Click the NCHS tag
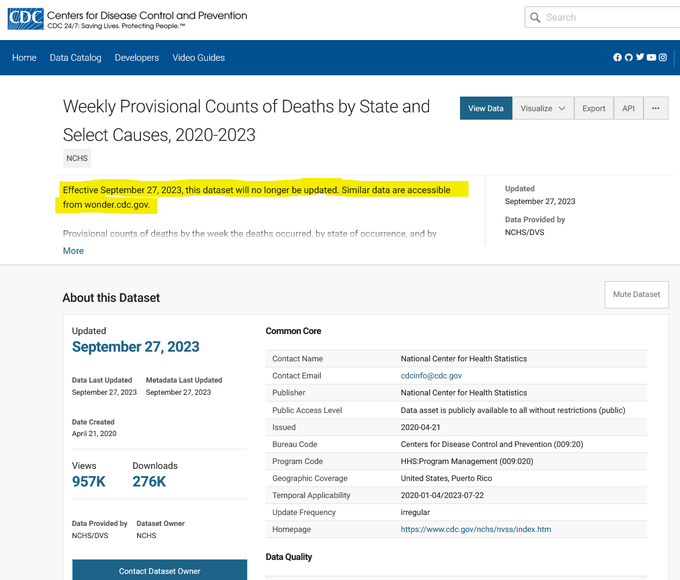 (x=77, y=158)
